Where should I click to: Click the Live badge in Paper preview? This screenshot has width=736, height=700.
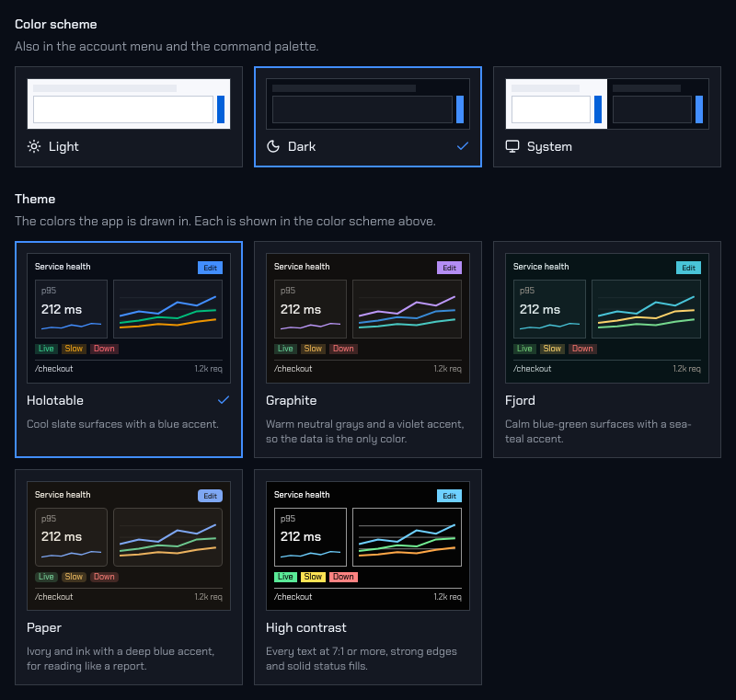point(46,577)
